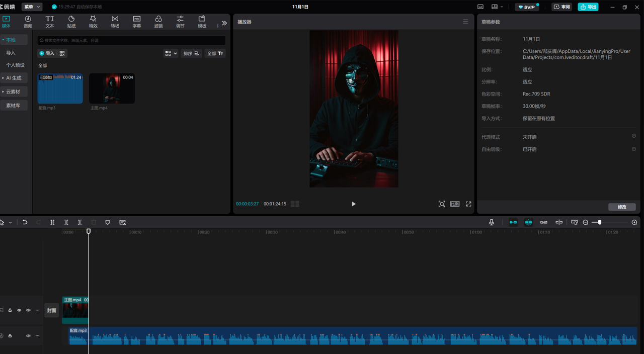
Task: Click the 修改 button in draft parameters
Action: point(622,207)
